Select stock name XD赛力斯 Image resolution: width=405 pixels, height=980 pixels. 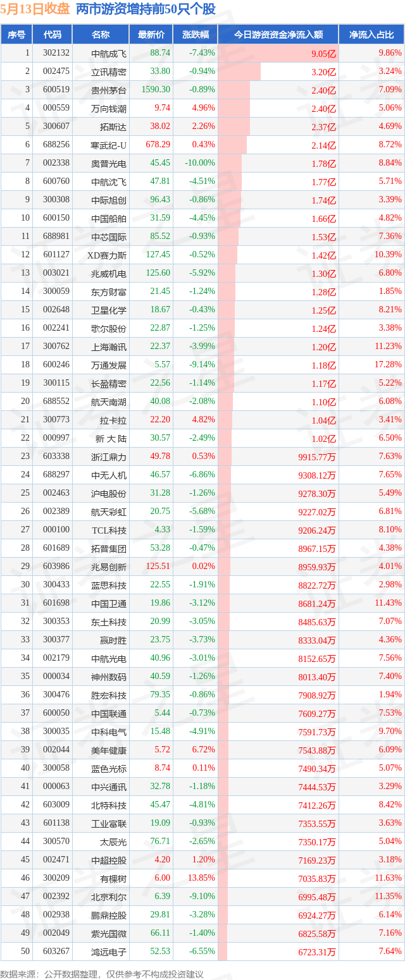[107, 255]
